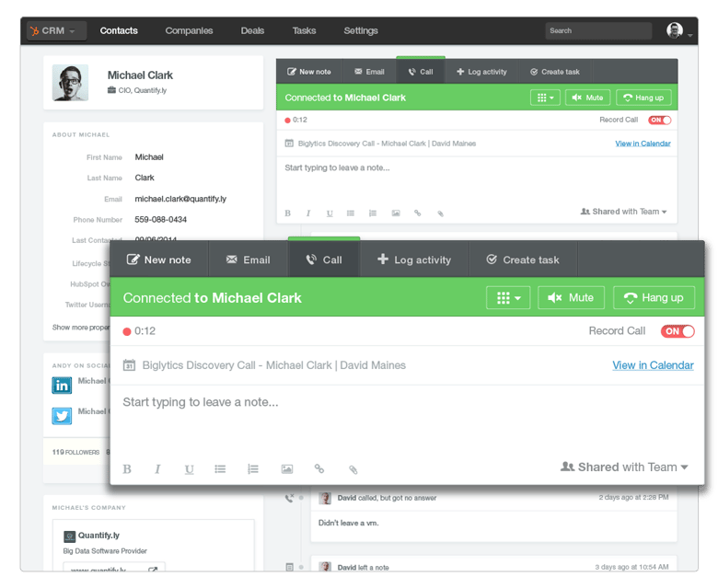Toggle Record Call switch in the enlarged panel
Screen dimensions: 718x588
[x=677, y=331]
